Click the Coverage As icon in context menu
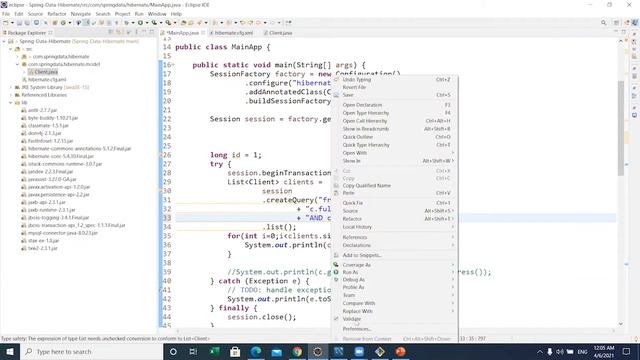This screenshot has height=360, width=640. [x=336, y=265]
